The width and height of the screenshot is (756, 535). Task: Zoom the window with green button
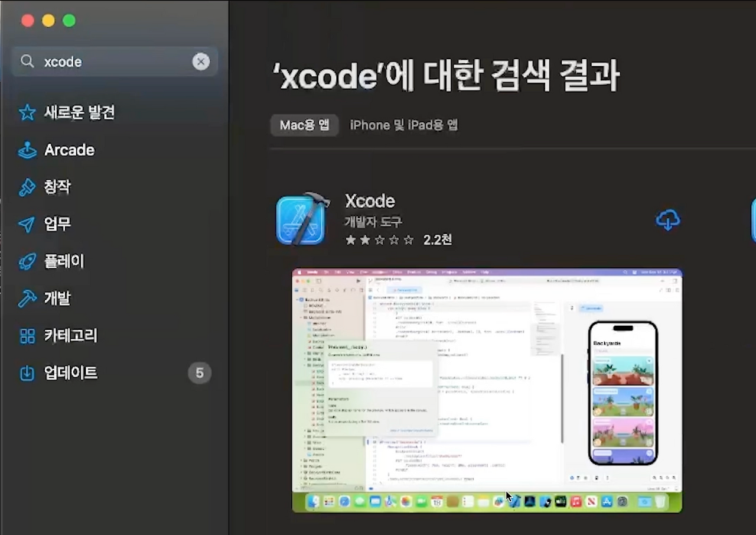pyautogui.click(x=69, y=21)
